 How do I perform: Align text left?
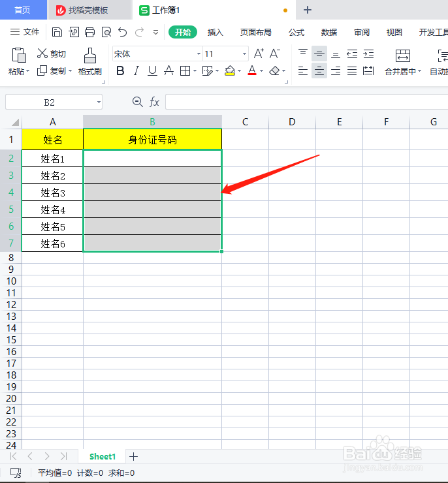[x=303, y=71]
